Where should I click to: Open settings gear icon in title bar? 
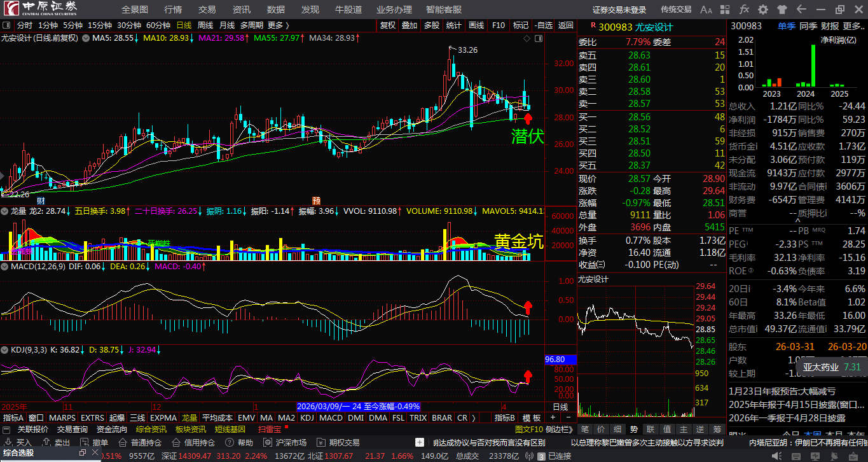[x=763, y=10]
